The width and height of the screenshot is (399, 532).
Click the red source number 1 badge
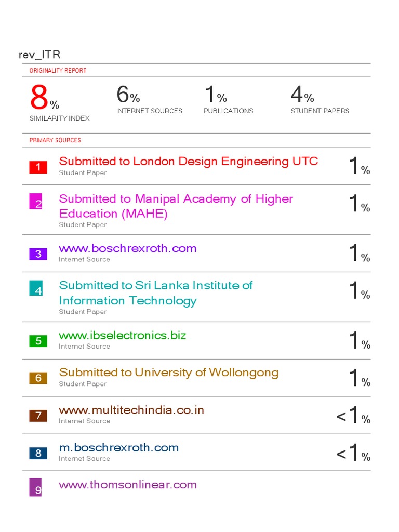[38, 167]
